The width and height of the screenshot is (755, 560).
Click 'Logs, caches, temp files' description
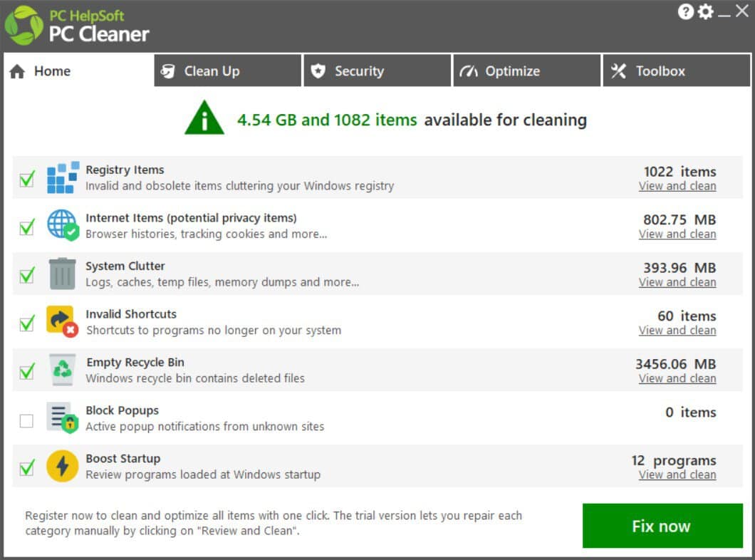pos(222,283)
